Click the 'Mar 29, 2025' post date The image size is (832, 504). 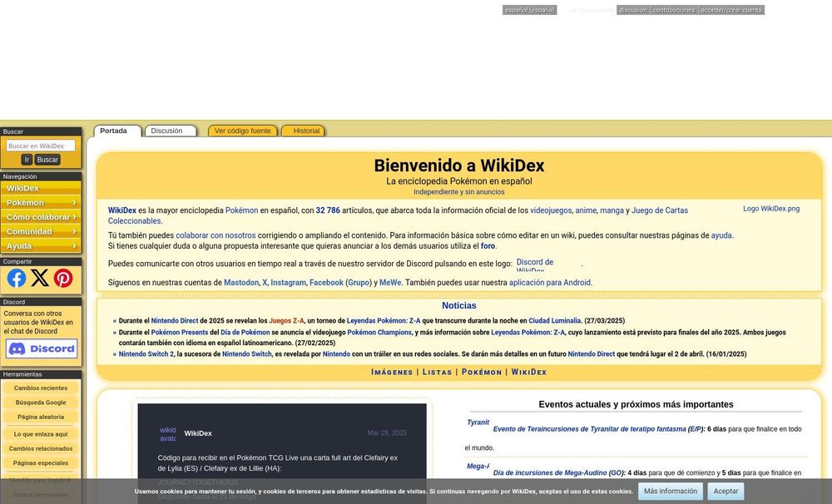coord(387,433)
